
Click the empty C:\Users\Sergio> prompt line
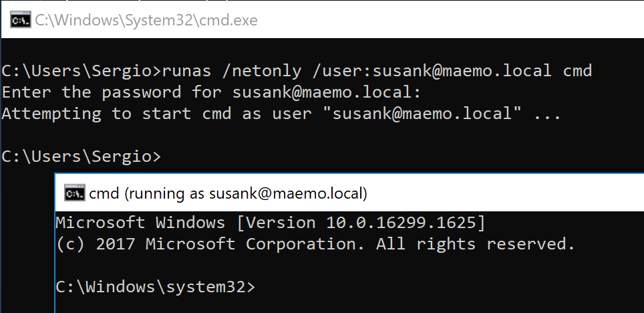tap(81, 156)
